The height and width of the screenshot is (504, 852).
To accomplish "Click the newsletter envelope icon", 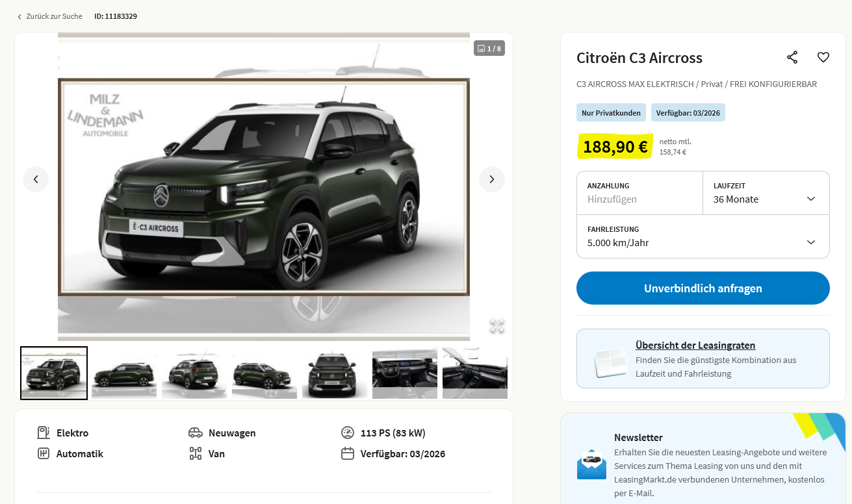I will 591,464.
